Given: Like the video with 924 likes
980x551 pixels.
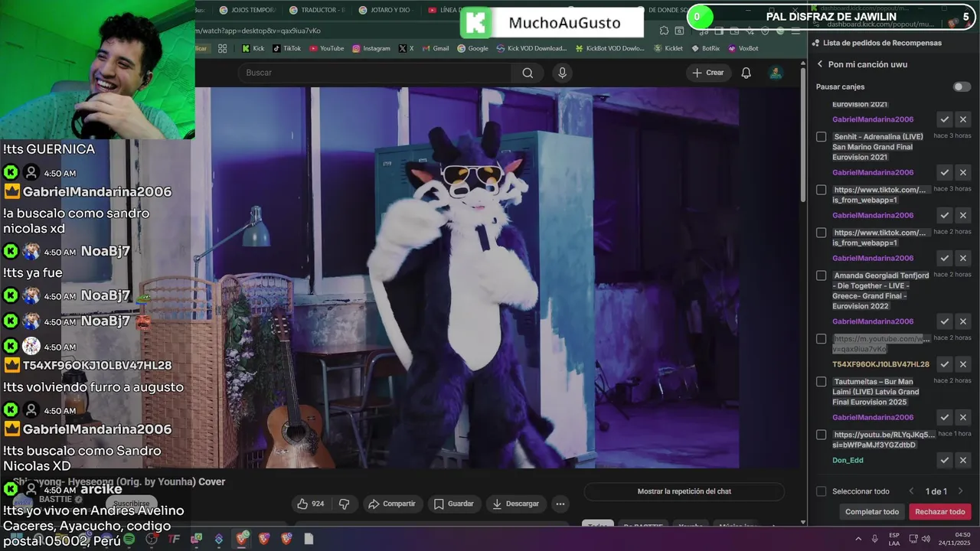Looking at the screenshot, I should tap(310, 504).
